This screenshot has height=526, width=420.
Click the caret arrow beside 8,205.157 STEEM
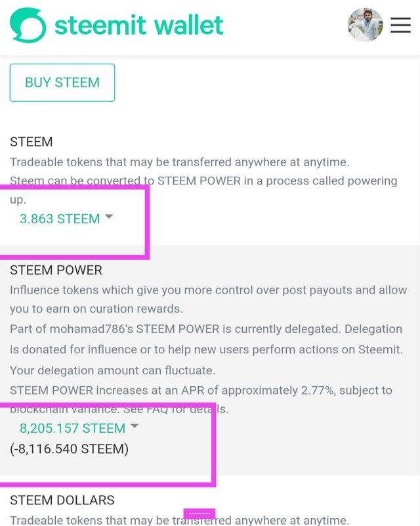(x=135, y=426)
